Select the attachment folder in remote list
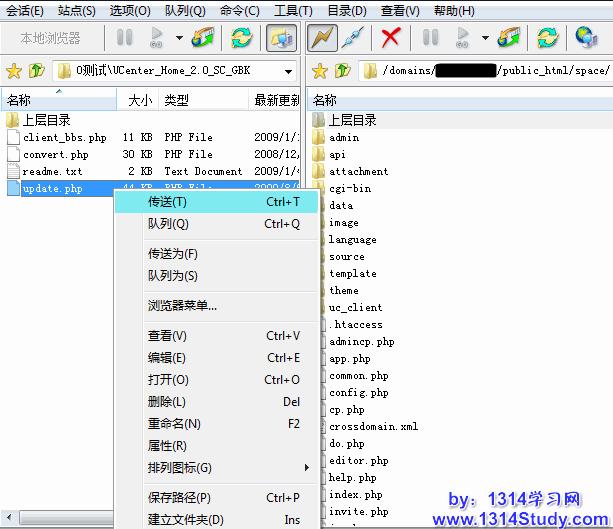This screenshot has width=613, height=529. point(358,171)
